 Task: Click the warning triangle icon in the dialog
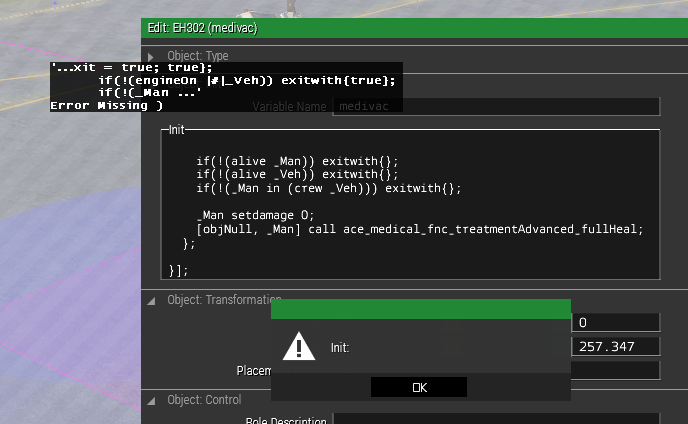(299, 346)
